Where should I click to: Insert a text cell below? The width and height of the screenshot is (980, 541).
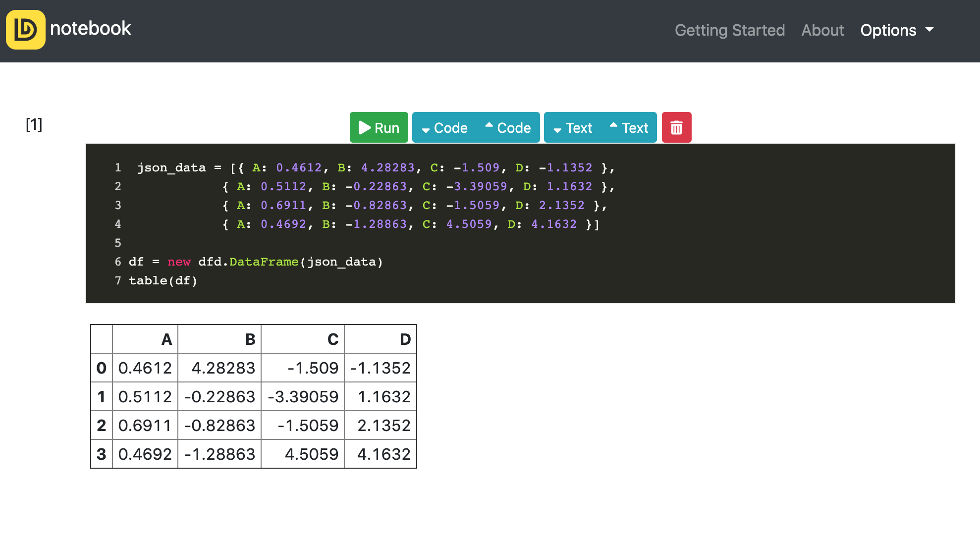coord(573,128)
